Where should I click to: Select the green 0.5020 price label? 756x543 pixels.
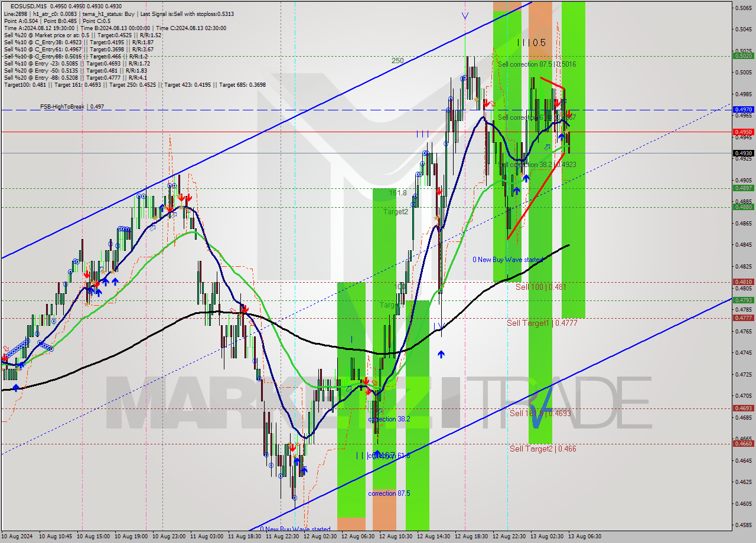[x=742, y=56]
